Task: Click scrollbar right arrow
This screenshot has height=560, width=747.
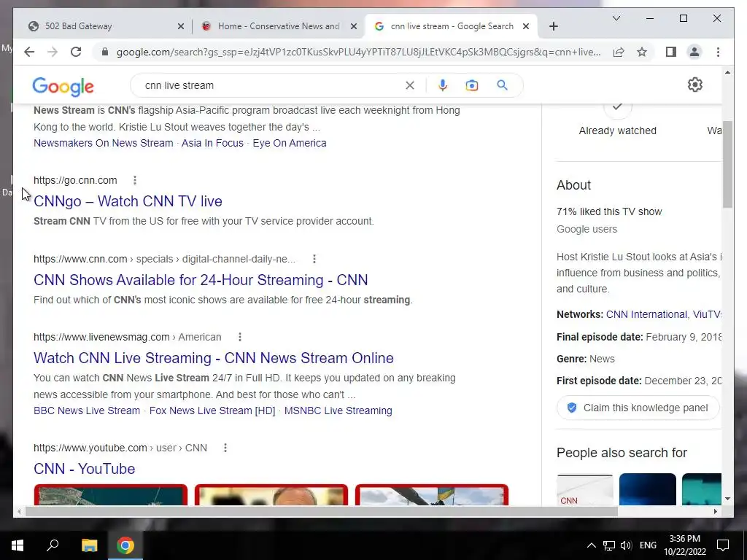Action: click(715, 511)
